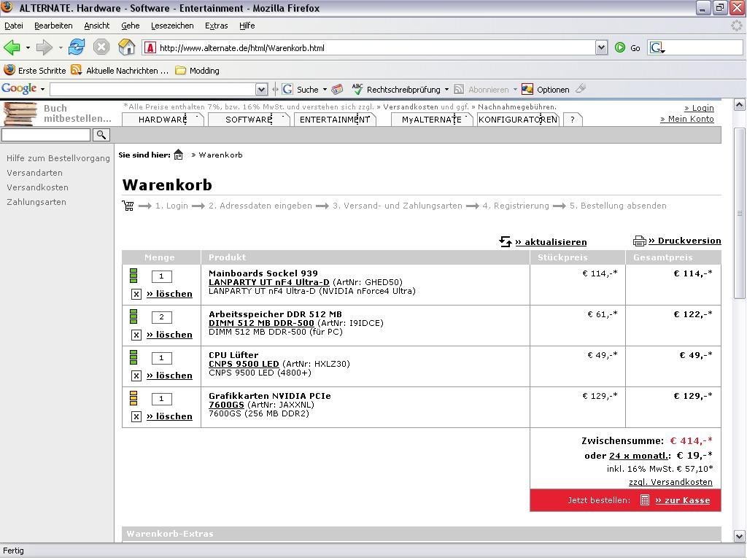This screenshot has width=747, height=560.
Task: Go back with the green Back arrow
Action: (12, 47)
